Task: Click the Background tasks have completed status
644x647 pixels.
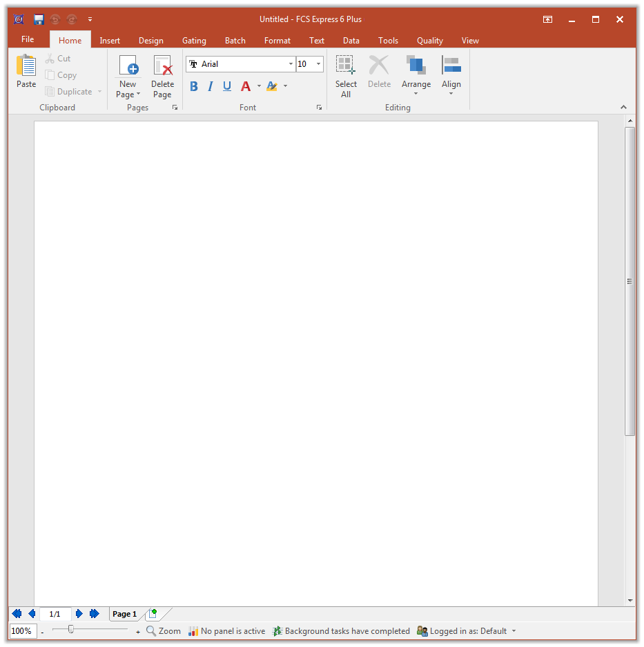Action: tap(341, 631)
